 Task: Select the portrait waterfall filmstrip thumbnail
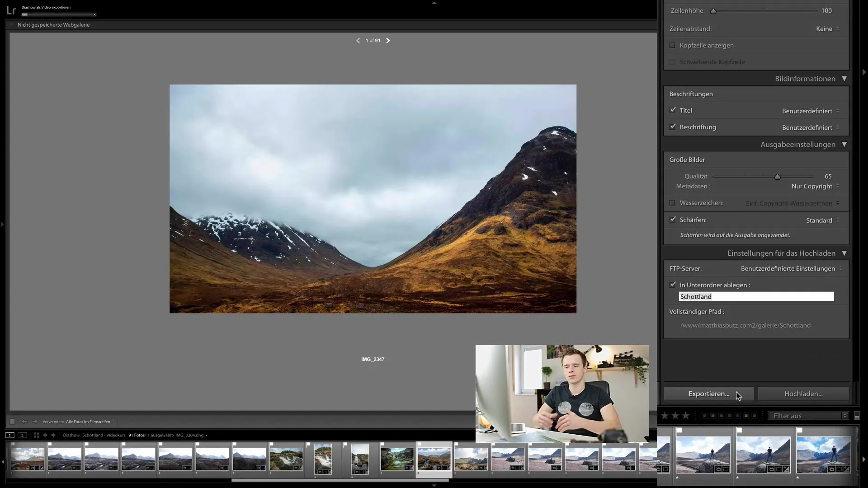click(x=323, y=459)
